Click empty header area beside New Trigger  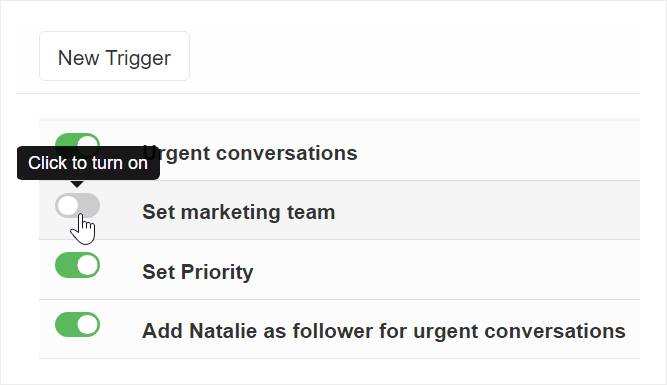[x=415, y=56]
